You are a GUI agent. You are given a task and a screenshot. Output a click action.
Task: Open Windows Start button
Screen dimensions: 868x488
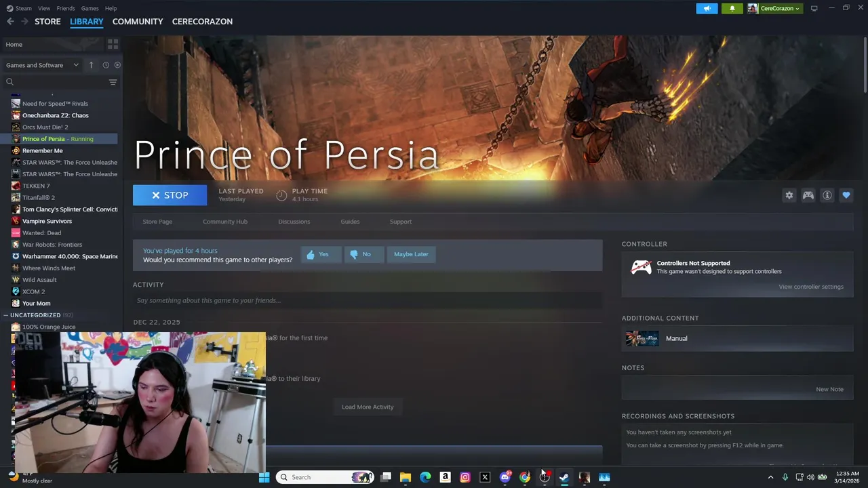[264, 477]
